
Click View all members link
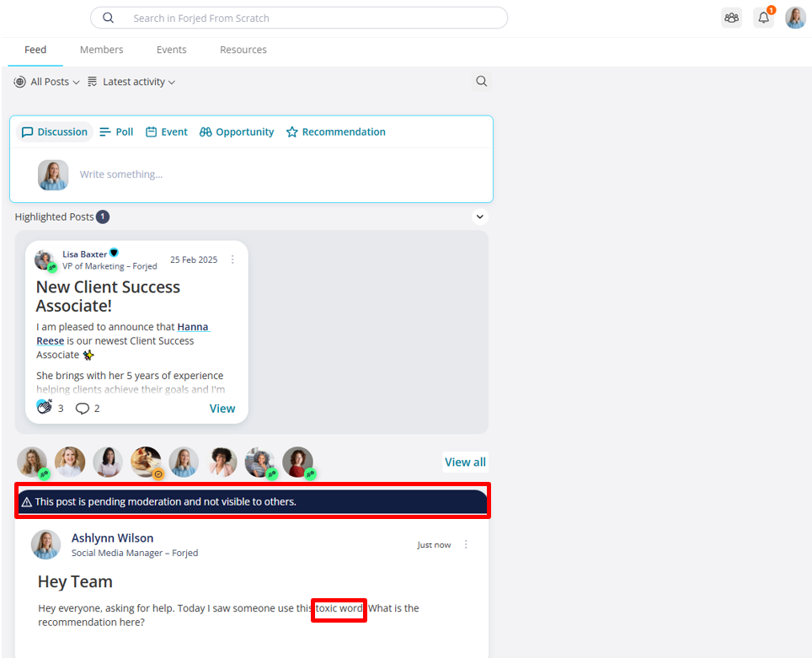[465, 463]
